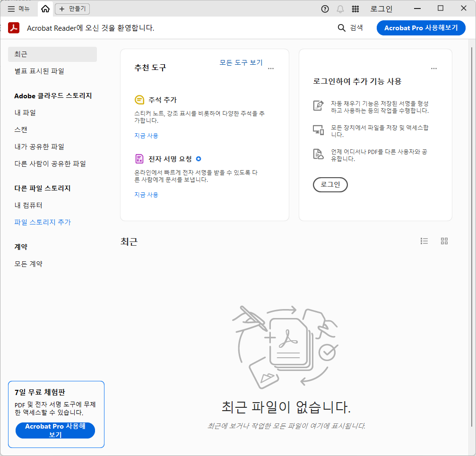The image size is (476, 456).
Task: Open the 추천 도구 card more options
Action: (271, 69)
